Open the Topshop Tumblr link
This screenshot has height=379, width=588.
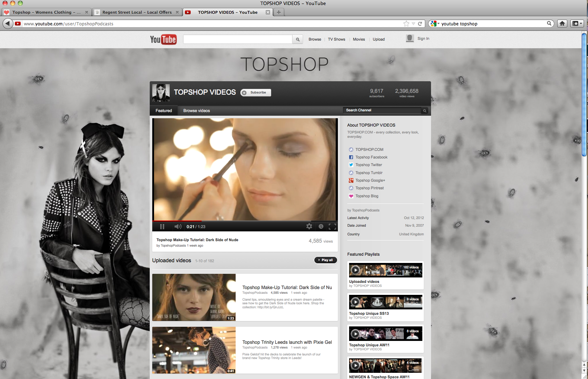(x=369, y=173)
